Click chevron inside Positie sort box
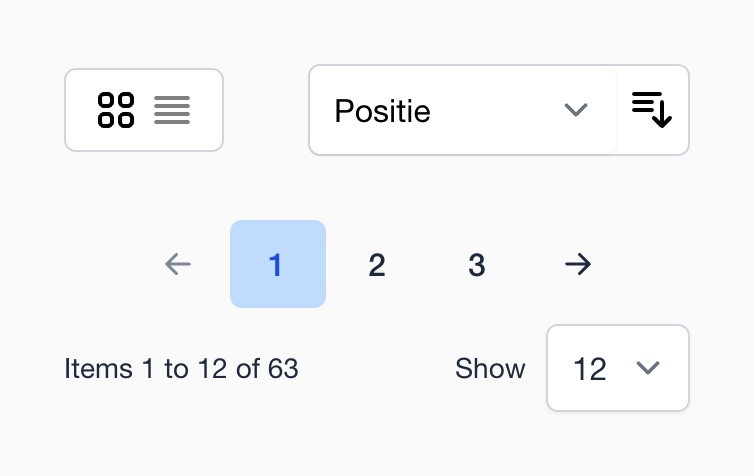 tap(576, 110)
